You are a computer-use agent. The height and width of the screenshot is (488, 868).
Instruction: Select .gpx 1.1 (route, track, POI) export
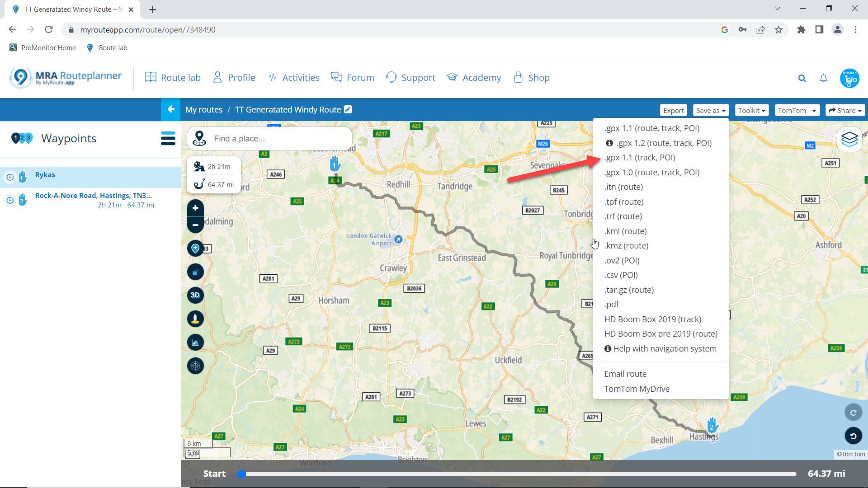coord(651,127)
